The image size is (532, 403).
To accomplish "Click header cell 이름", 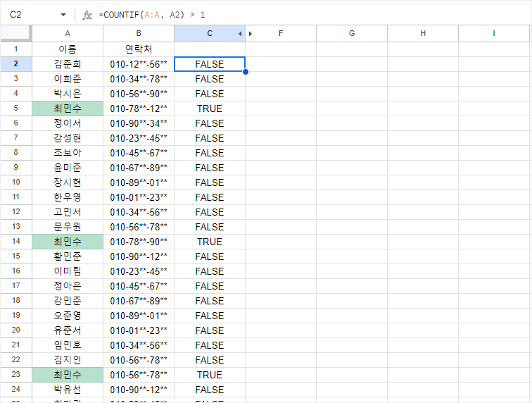I will (68, 49).
